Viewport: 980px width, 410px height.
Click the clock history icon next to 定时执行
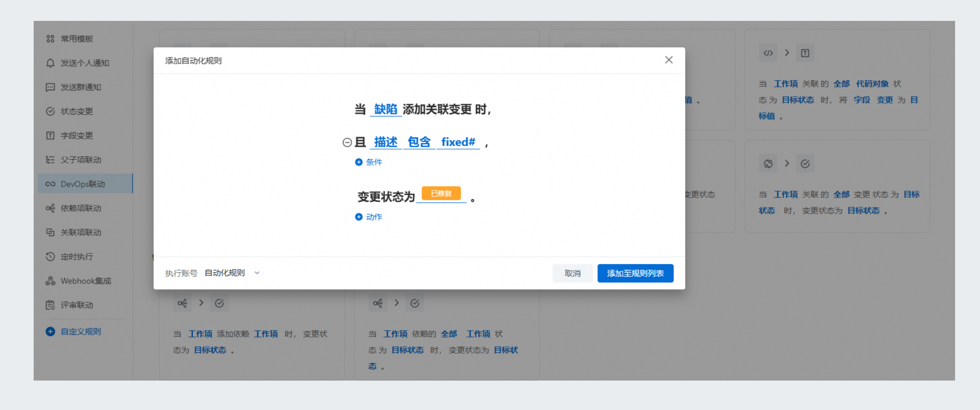pyautogui.click(x=50, y=257)
